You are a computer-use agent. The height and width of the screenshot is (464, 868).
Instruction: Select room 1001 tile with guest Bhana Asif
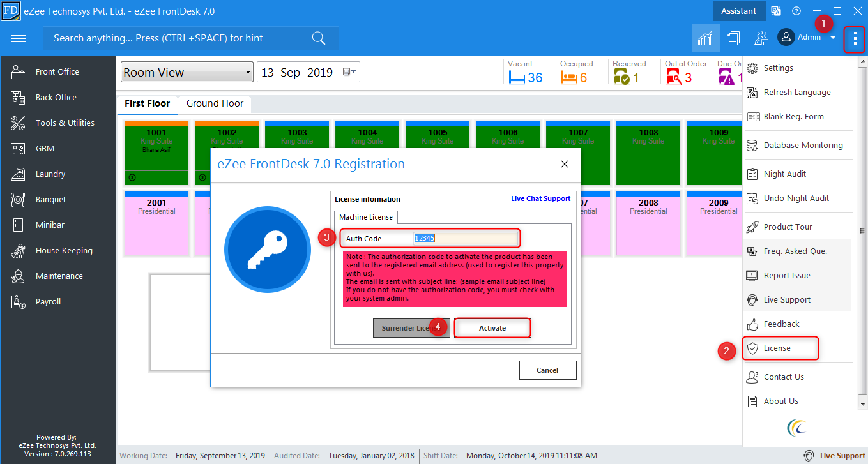156,154
